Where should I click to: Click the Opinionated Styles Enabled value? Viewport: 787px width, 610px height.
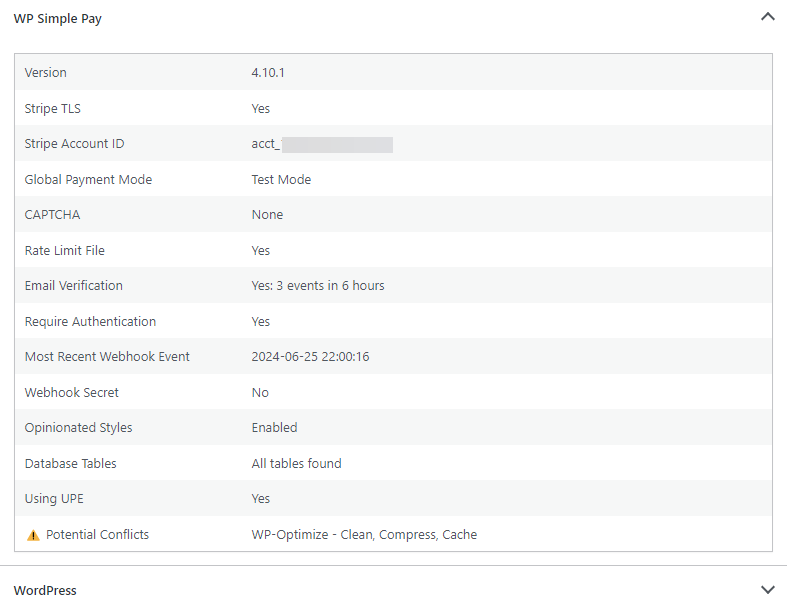click(274, 428)
